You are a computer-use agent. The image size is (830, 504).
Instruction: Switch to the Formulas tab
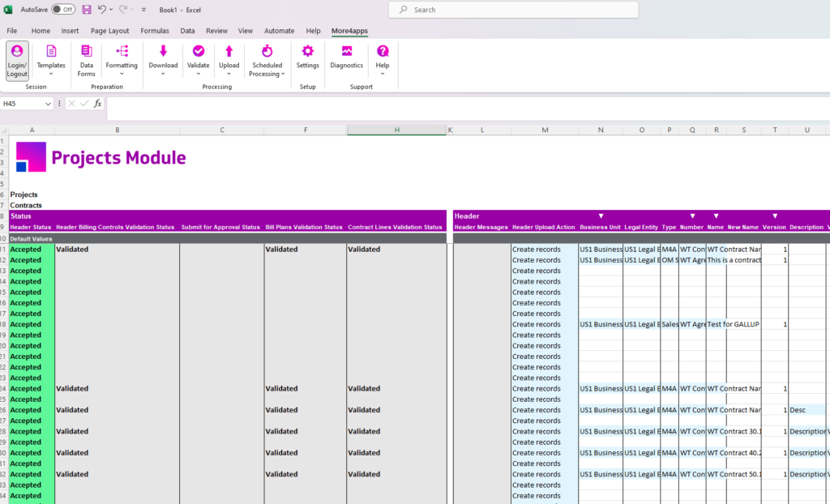pos(155,31)
